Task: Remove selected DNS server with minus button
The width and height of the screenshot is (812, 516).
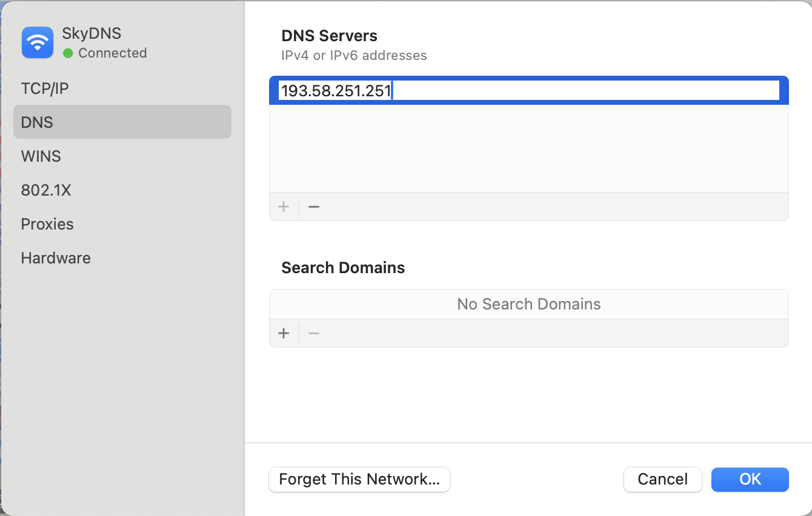Action: point(313,207)
